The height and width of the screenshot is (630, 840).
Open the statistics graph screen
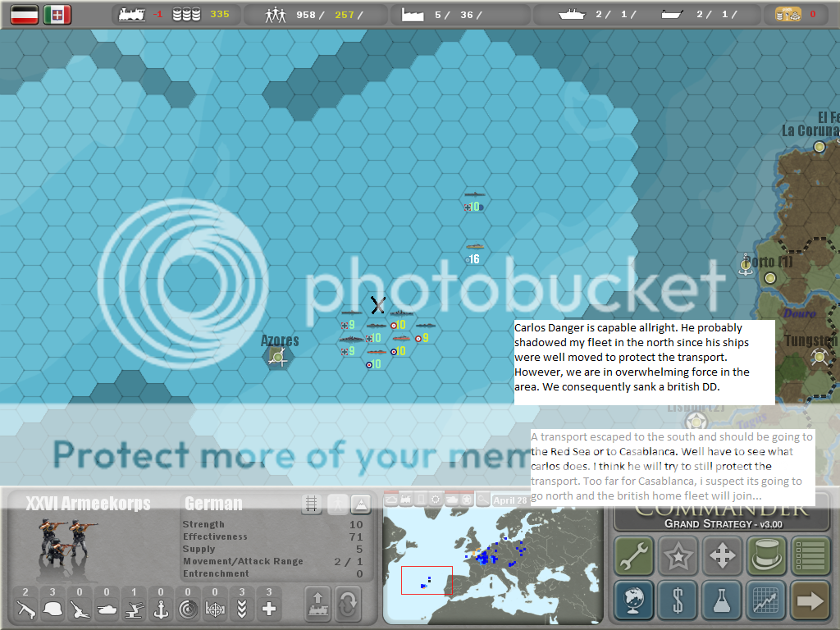pos(766,600)
